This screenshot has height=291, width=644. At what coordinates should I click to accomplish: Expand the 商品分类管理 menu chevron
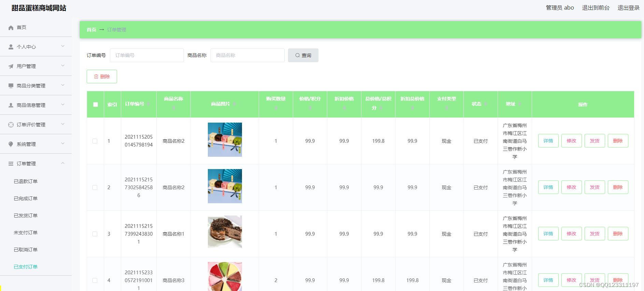63,85
